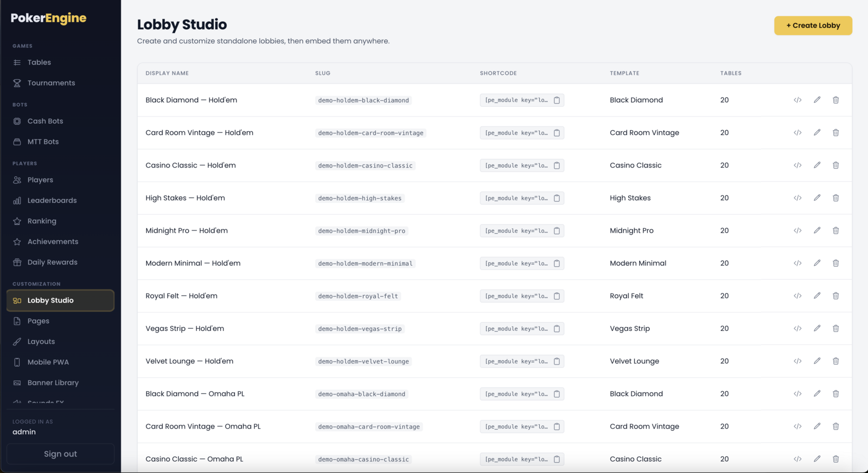
Task: Edit Card Room Vintage Hold'em lobby
Action: tap(817, 132)
